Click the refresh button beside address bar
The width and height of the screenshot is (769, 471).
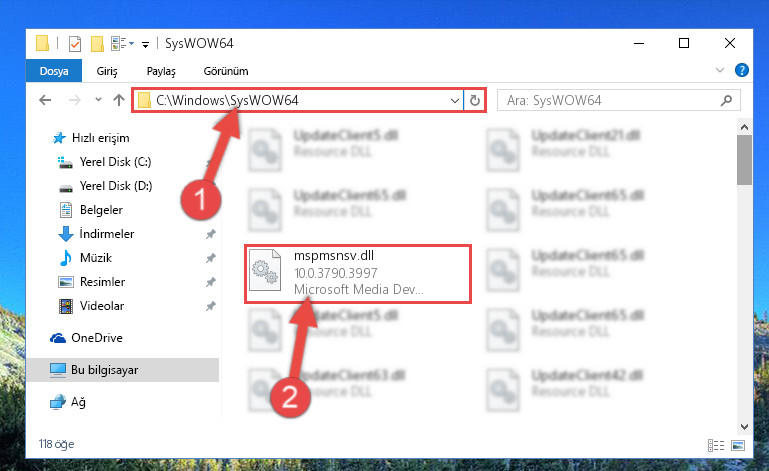tap(474, 101)
